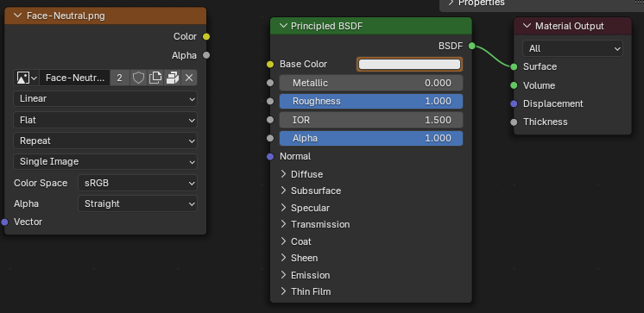Click the Displacement input socket
The image size is (644, 313).
tap(514, 103)
